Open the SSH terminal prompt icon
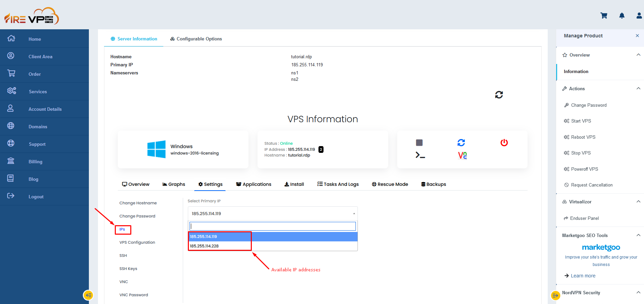This screenshot has height=304, width=644. (420, 155)
